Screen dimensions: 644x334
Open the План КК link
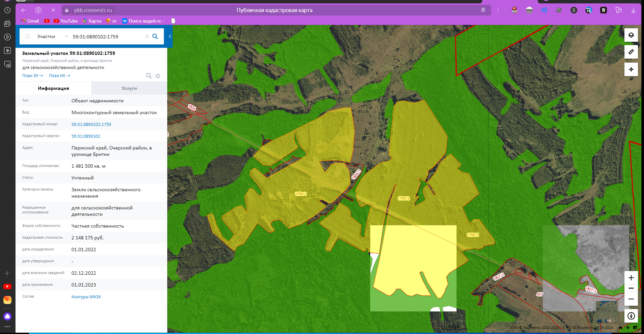point(59,76)
